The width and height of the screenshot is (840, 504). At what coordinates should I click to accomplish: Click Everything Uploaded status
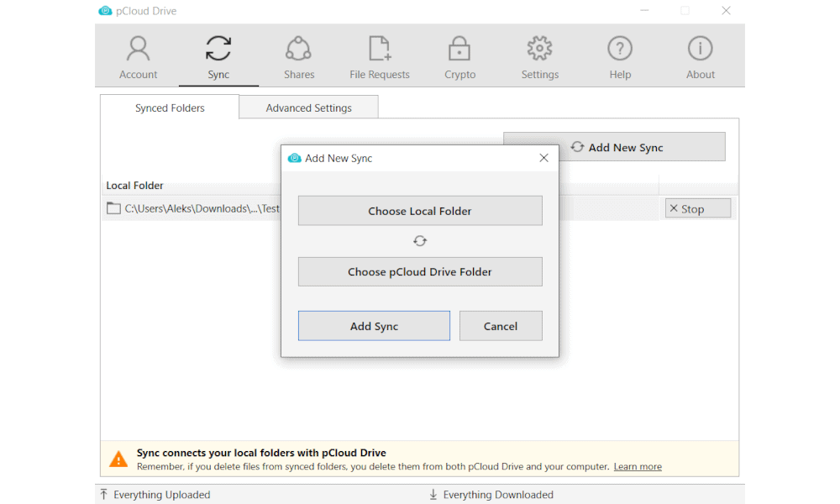tap(162, 495)
